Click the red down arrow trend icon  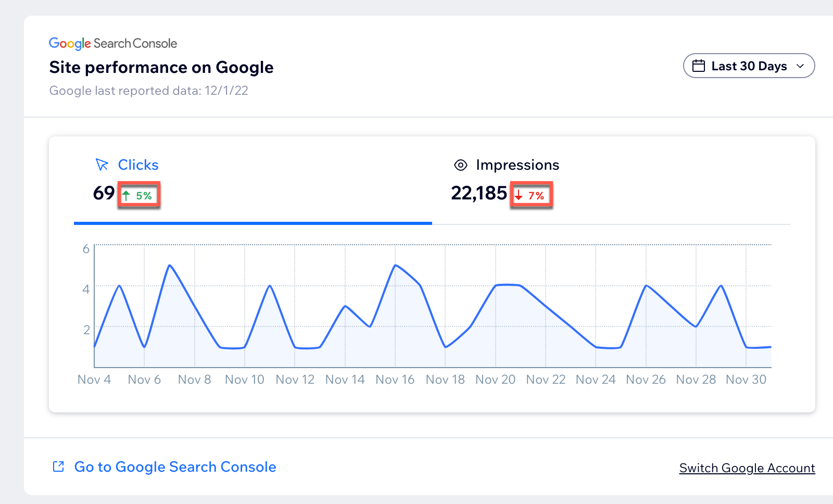(x=519, y=196)
